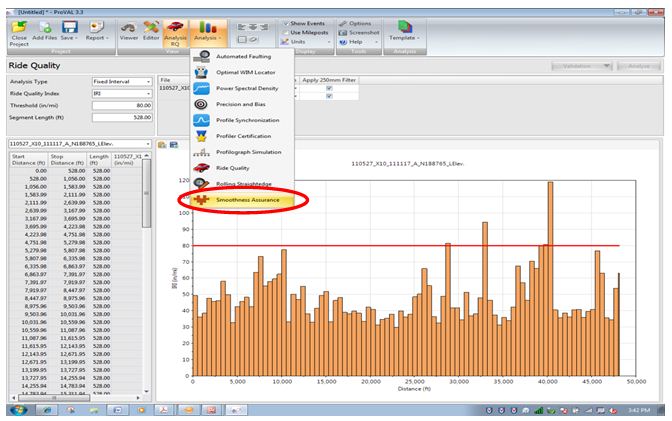Click the copy chart icon above the graph
The image size is (672, 421).
tap(162, 145)
